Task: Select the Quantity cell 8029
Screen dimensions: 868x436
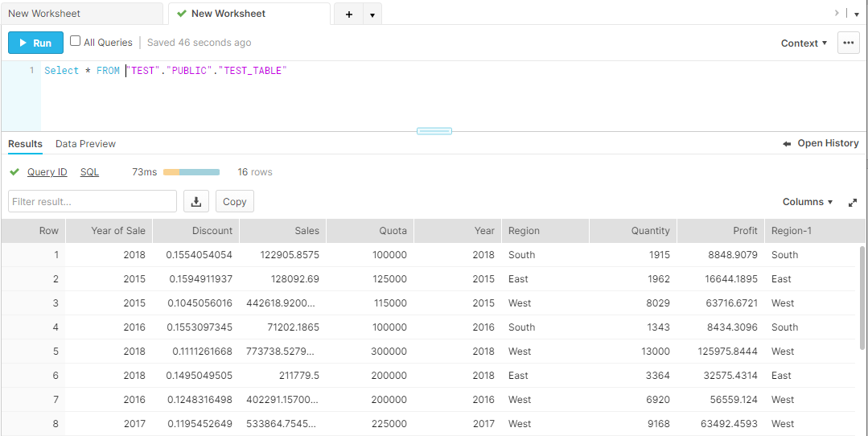Action: pyautogui.click(x=633, y=303)
